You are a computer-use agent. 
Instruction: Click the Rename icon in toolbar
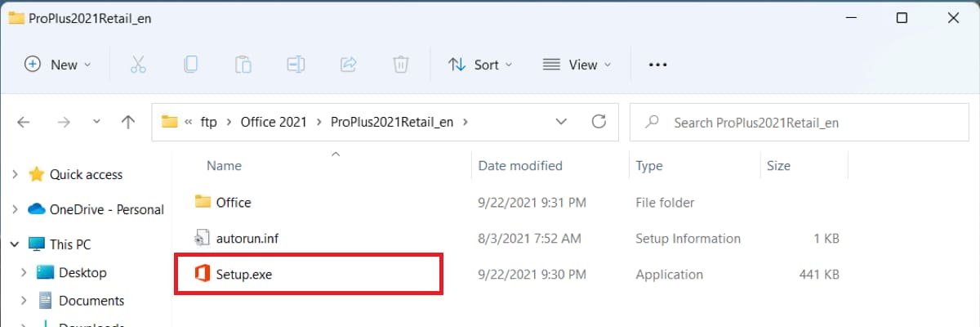[295, 65]
